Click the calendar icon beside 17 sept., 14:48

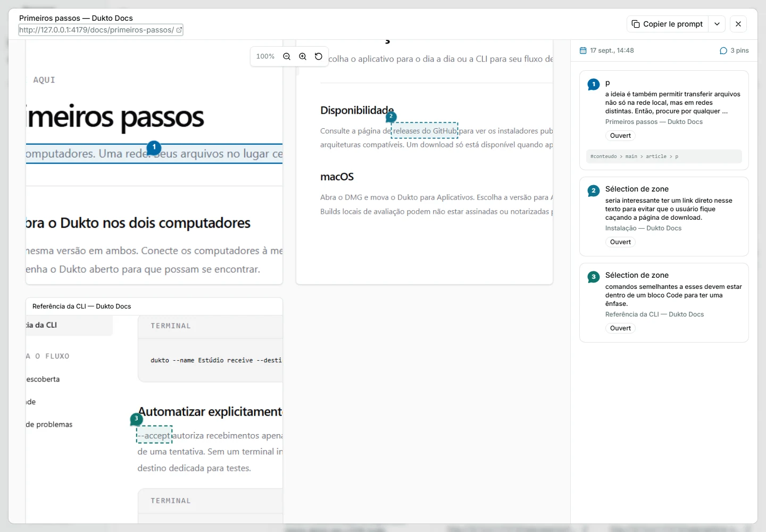tap(583, 51)
